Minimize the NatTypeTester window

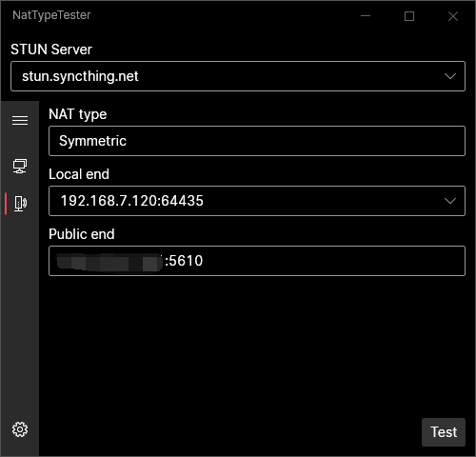coord(366,16)
